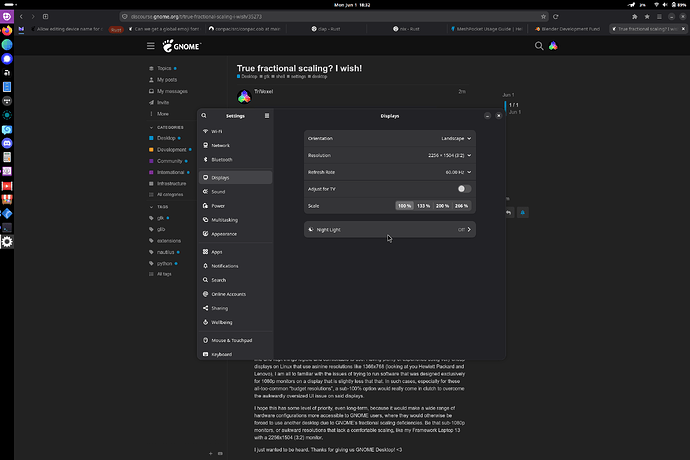Open the nautilus tag
The image size is (690, 460).
(165, 252)
